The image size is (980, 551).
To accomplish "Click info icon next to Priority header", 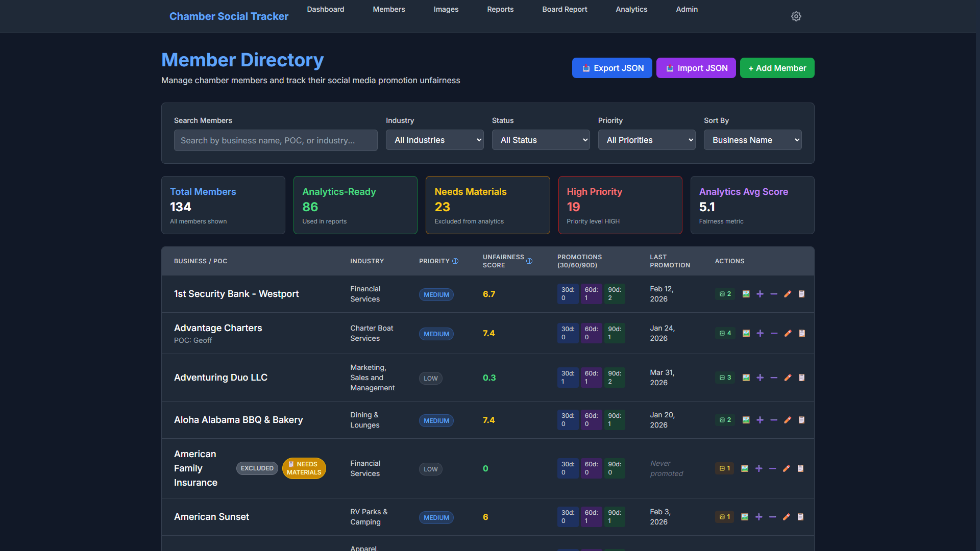I will pyautogui.click(x=455, y=261).
